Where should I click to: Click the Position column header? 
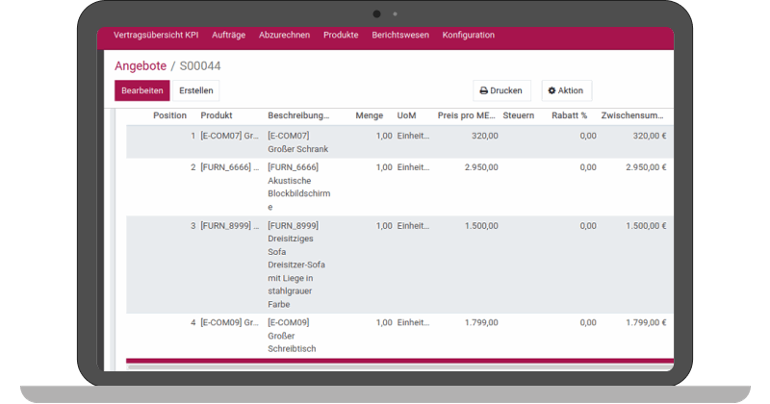click(170, 115)
